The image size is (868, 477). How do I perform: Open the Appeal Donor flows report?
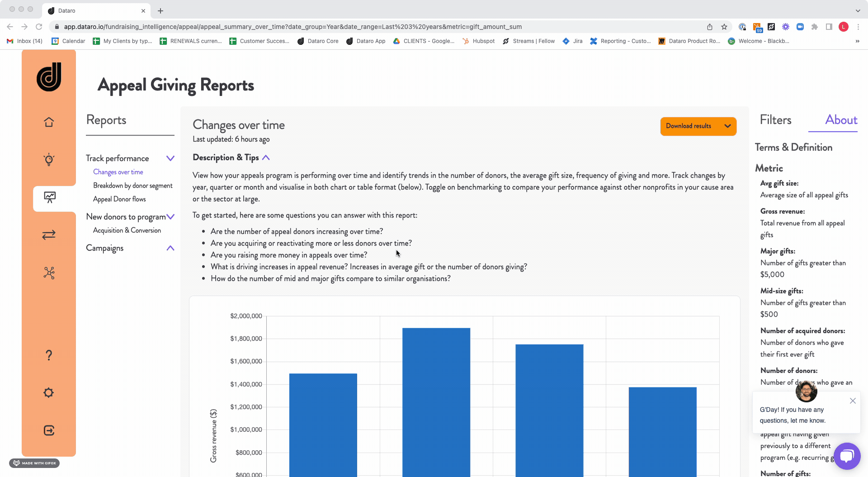119,199
